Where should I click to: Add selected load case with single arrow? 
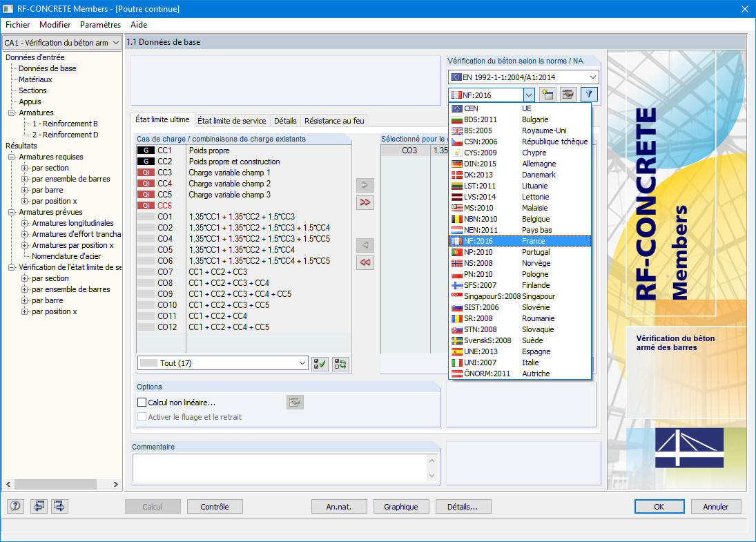click(x=365, y=184)
